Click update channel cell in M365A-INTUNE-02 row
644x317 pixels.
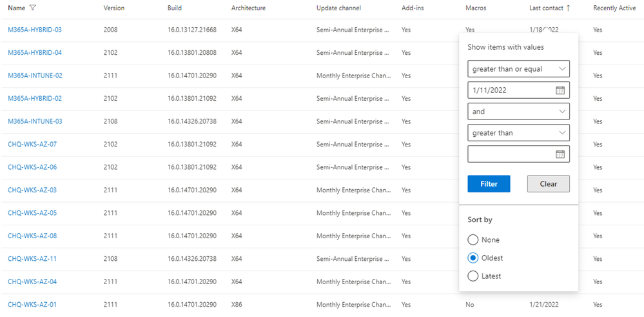tap(354, 76)
